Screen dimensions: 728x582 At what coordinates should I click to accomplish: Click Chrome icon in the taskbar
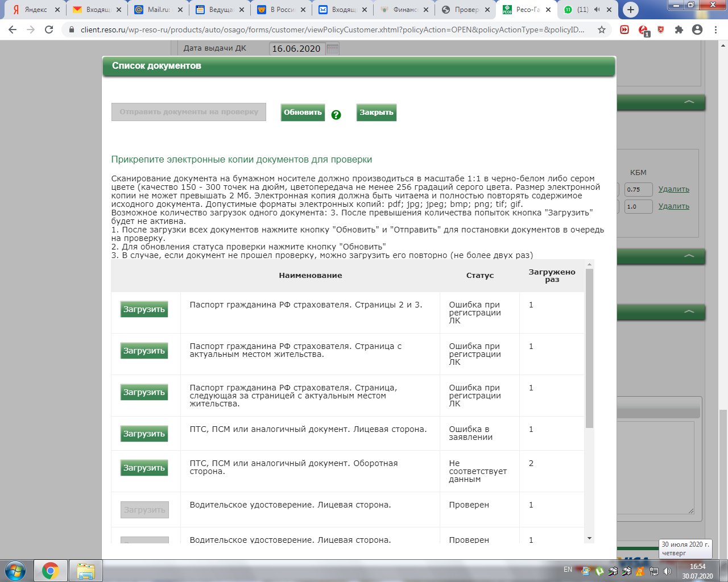pos(50,571)
